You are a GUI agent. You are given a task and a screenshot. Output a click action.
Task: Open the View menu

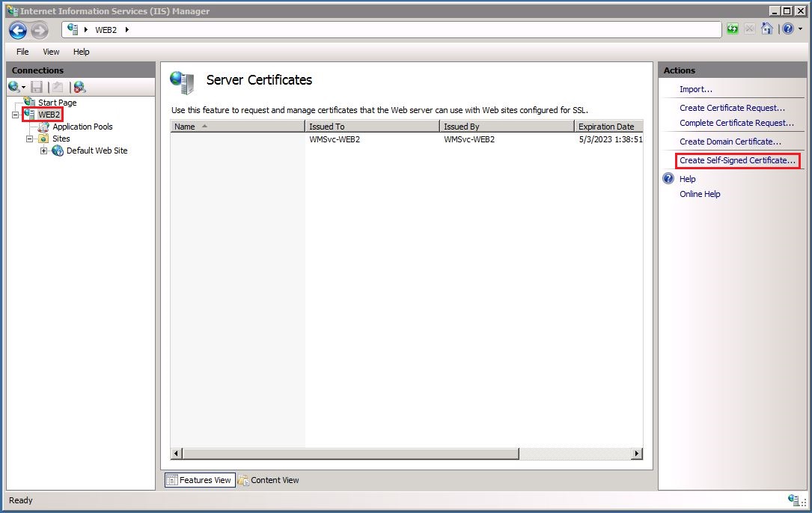click(x=51, y=52)
